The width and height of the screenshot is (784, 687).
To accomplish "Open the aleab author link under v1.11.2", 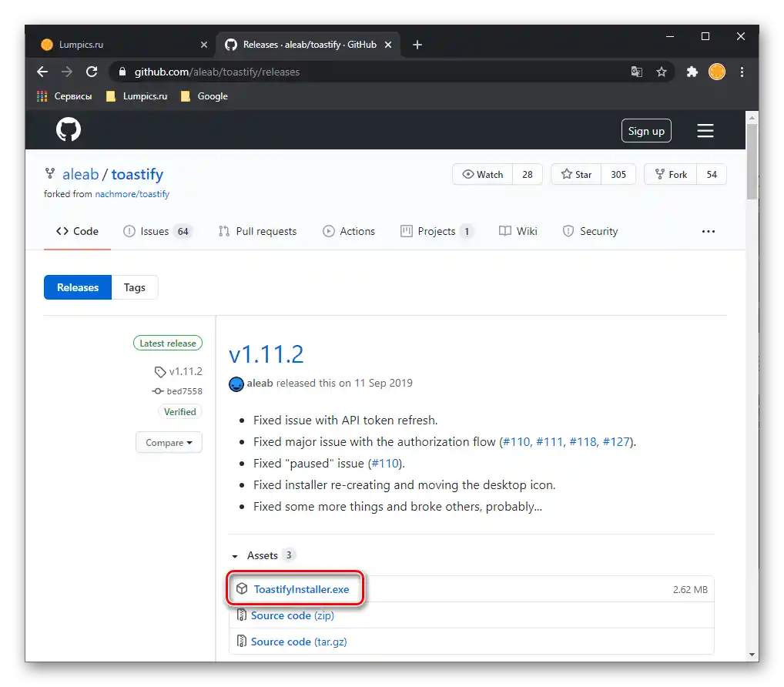I will pyautogui.click(x=260, y=383).
